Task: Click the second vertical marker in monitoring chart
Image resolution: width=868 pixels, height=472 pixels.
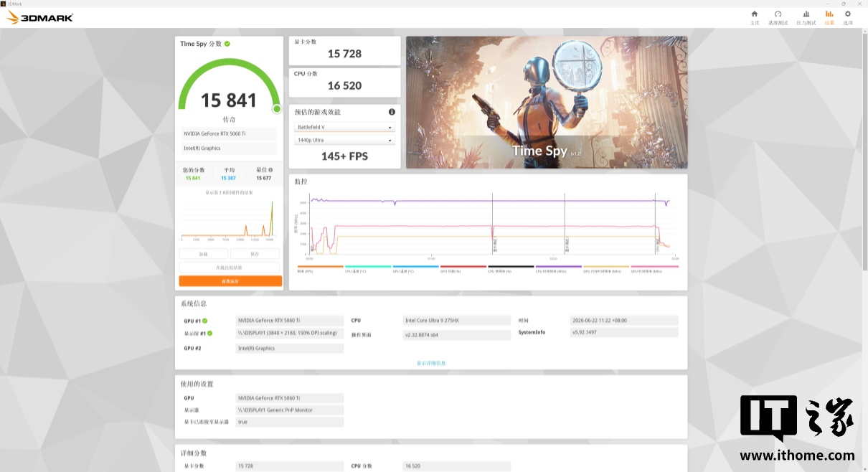Action: pyautogui.click(x=565, y=224)
